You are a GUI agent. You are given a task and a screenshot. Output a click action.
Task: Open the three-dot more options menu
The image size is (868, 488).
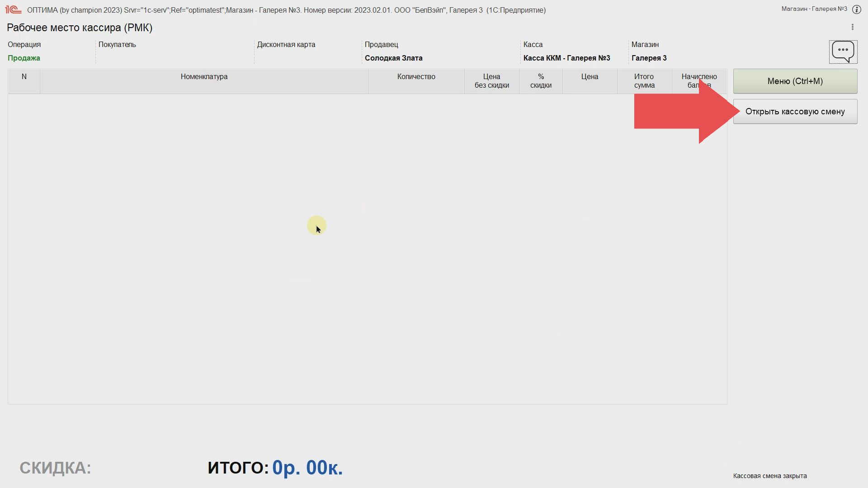click(x=853, y=27)
